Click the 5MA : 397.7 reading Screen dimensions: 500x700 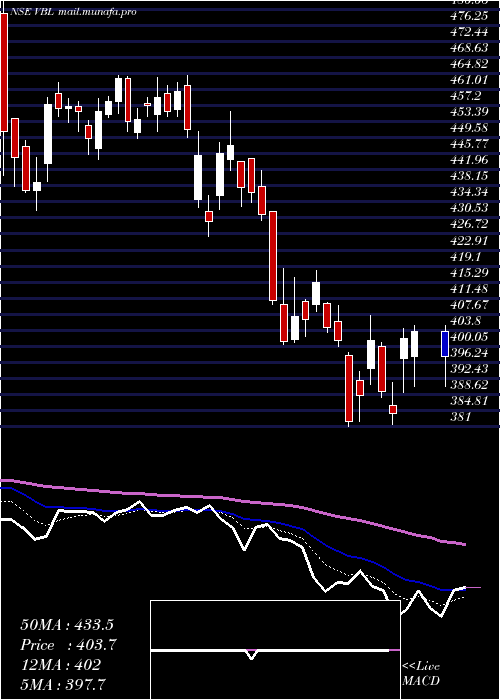point(62,685)
